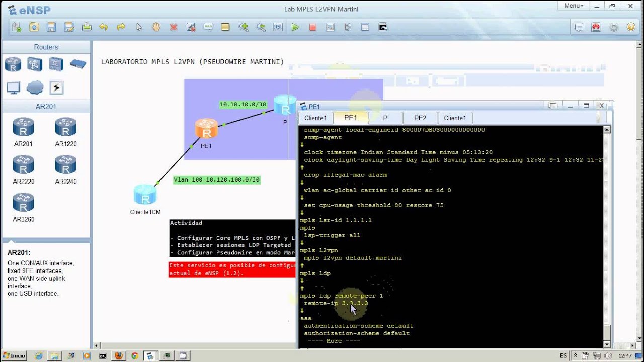644x362 pixels.
Task: Click the LABORATORIO MPLS L2VPN title text
Action: [193, 62]
